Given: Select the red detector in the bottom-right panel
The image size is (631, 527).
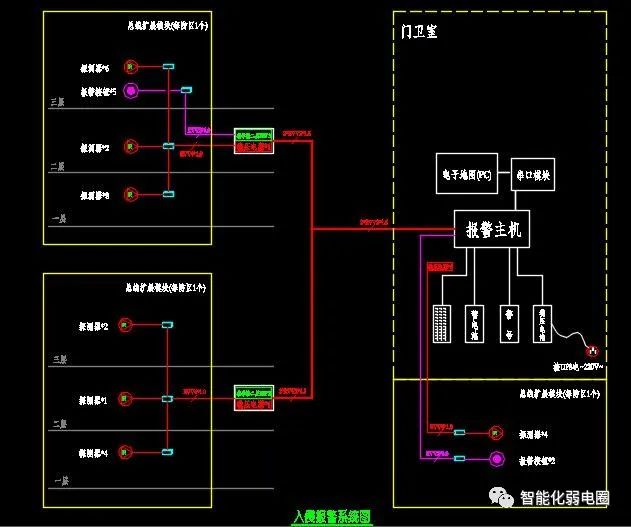Looking at the screenshot, I should pos(496,433).
